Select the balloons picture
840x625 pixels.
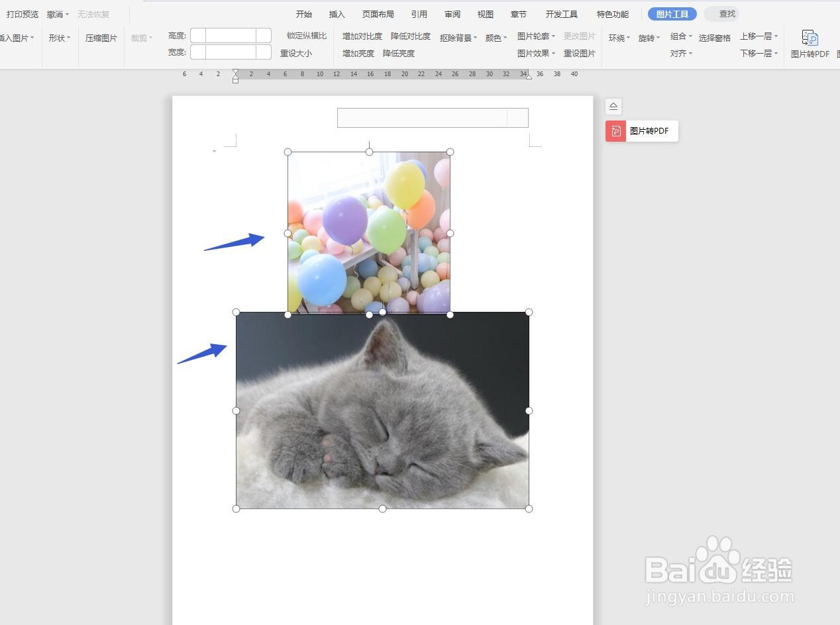pos(369,232)
